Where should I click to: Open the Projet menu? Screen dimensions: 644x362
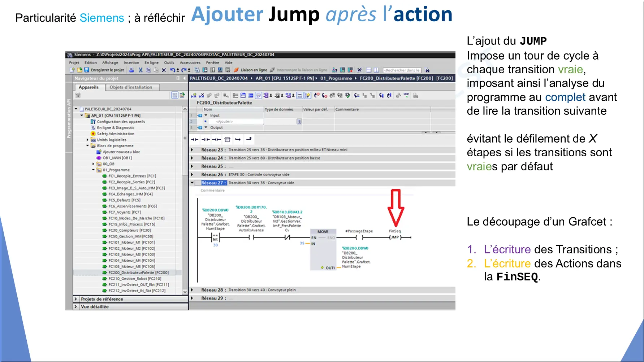[74, 62]
